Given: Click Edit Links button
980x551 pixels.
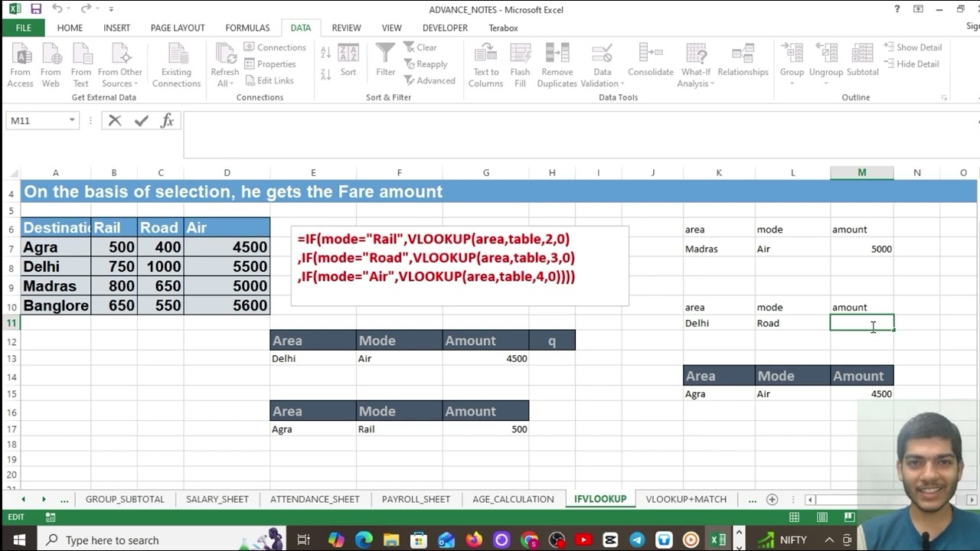Looking at the screenshot, I should tap(269, 80).
